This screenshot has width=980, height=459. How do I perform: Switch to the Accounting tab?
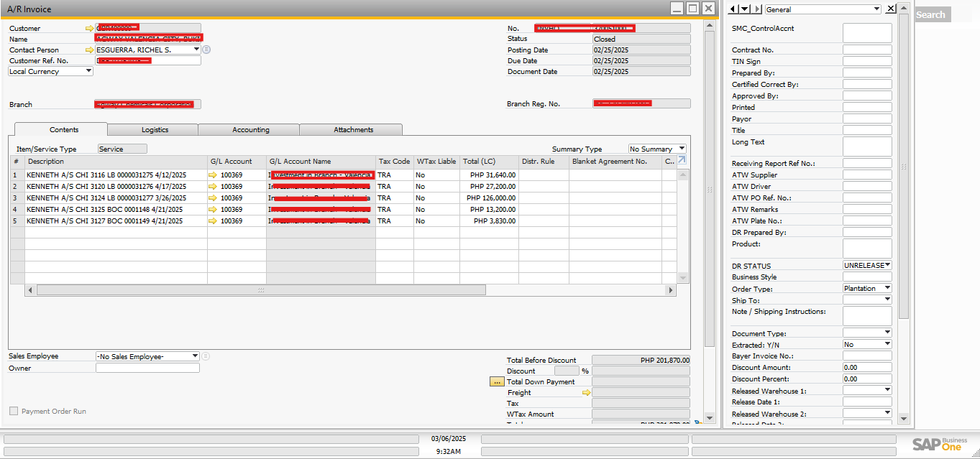(251, 130)
